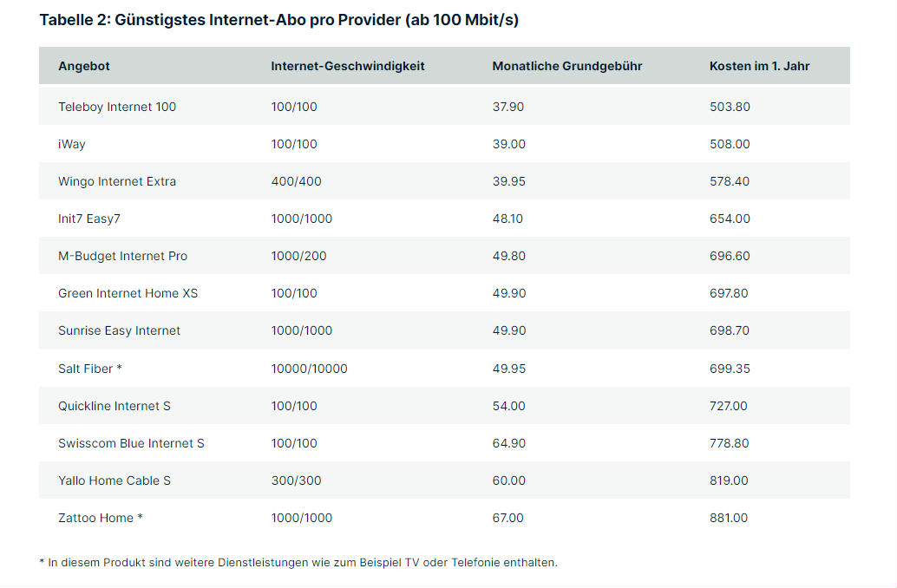
Task: Click the table title 'Tabelle 2' heading
Action: pos(278,20)
